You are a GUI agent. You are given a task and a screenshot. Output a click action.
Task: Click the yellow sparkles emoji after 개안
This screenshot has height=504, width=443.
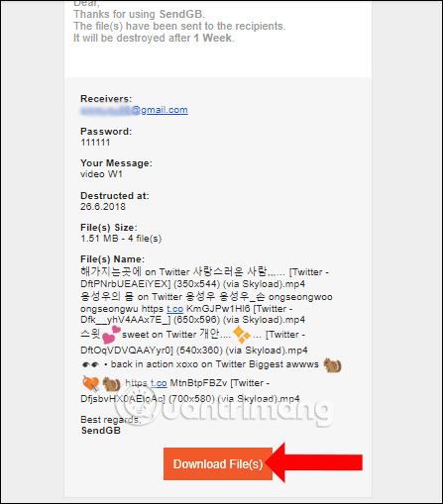[x=242, y=335]
